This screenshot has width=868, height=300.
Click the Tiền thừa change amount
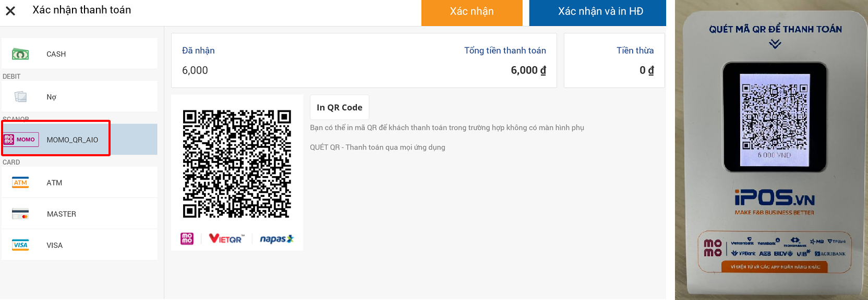click(x=646, y=70)
